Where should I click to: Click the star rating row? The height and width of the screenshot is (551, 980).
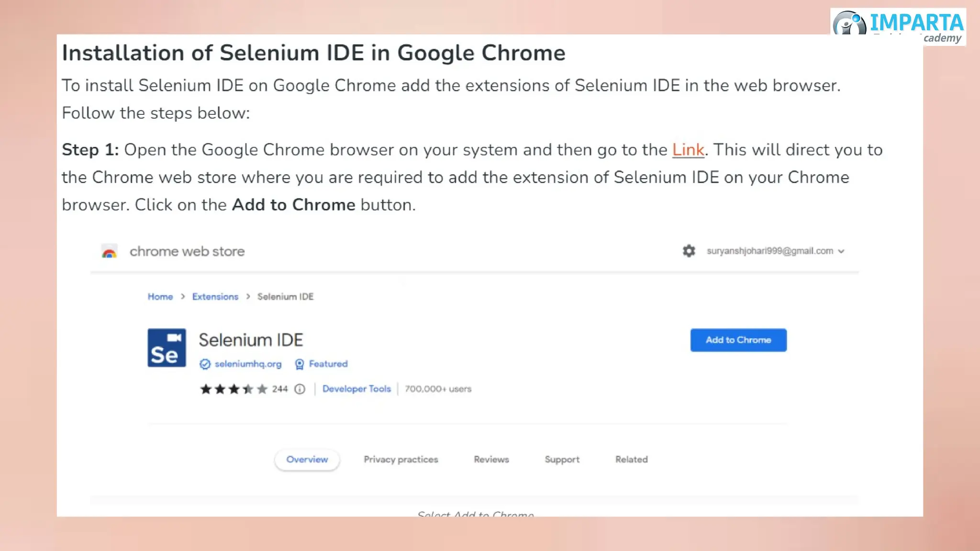point(234,389)
